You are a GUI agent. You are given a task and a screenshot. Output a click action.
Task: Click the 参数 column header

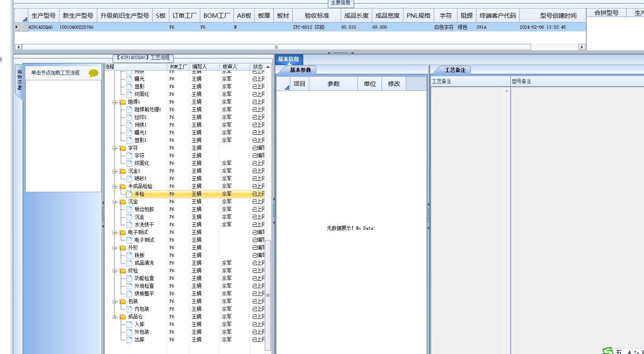tap(334, 84)
